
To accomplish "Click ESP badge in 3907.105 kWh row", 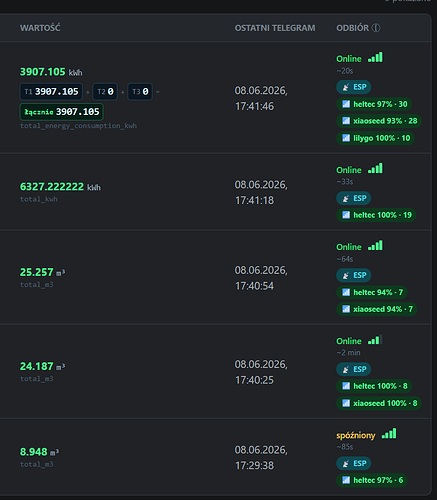I will pyautogui.click(x=354, y=87).
